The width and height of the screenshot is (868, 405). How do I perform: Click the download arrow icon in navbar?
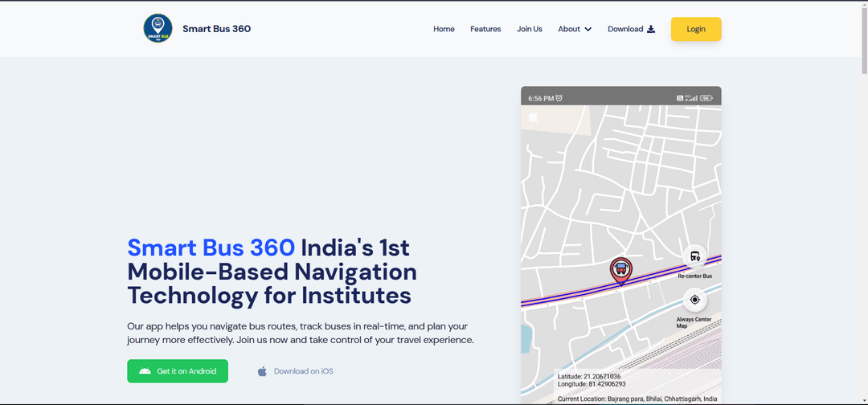[x=651, y=29]
